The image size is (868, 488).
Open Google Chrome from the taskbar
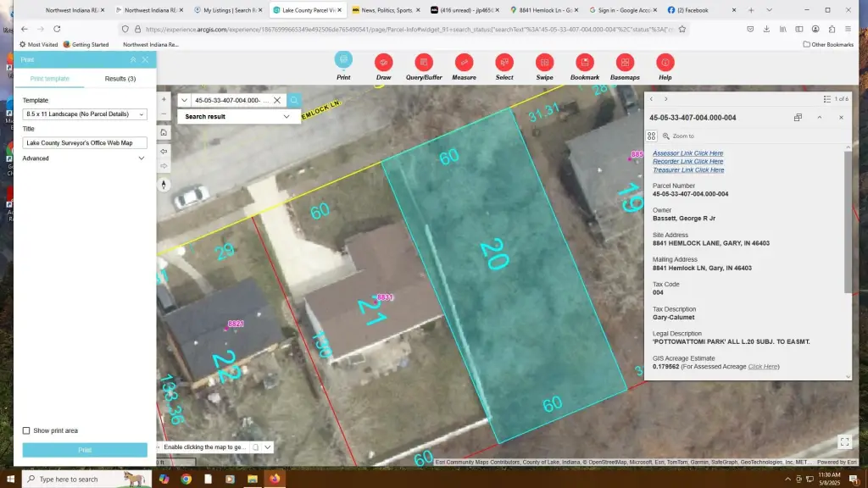[x=186, y=479]
